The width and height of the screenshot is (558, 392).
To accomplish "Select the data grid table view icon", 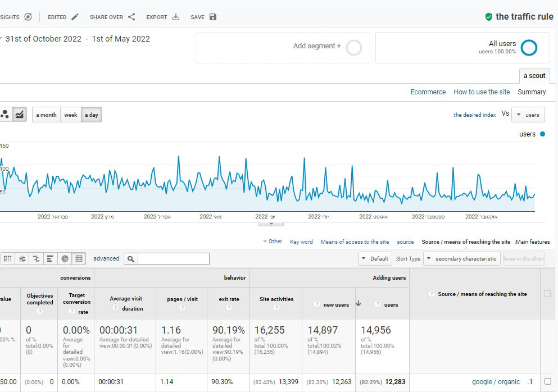I will tap(79, 258).
